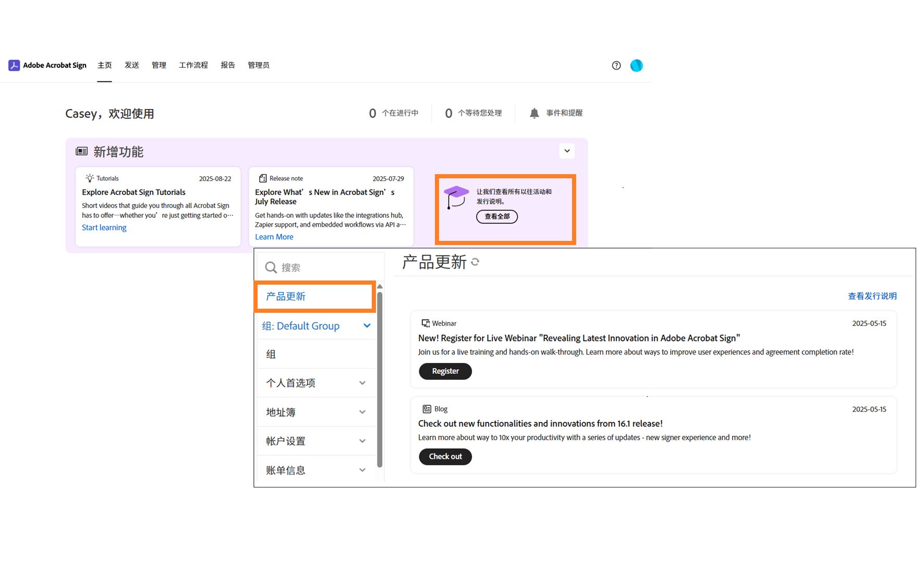This screenshot has width=924, height=573.
Task: Click the 0 个在进行中 counter
Action: click(394, 113)
